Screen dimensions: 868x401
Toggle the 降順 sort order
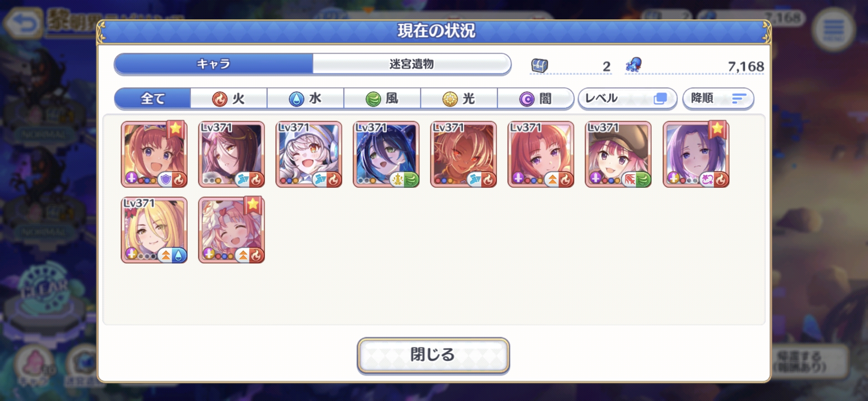(718, 98)
